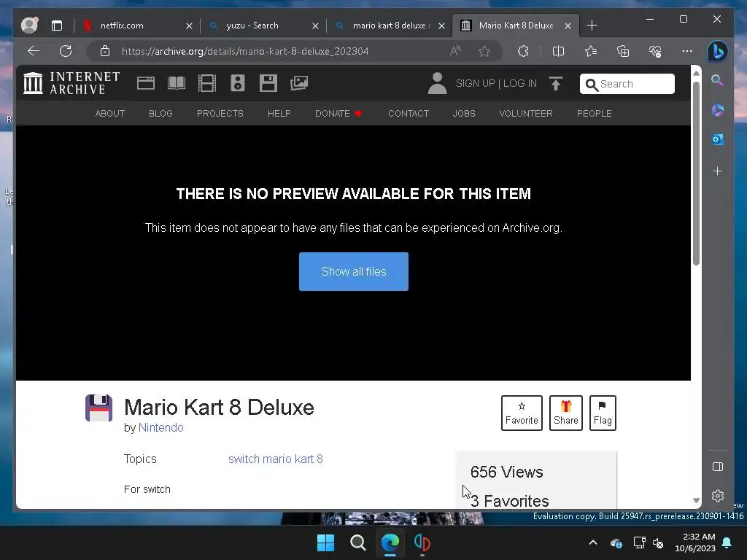747x560 pixels.
Task: Click the user avatar icon
Action: click(437, 83)
